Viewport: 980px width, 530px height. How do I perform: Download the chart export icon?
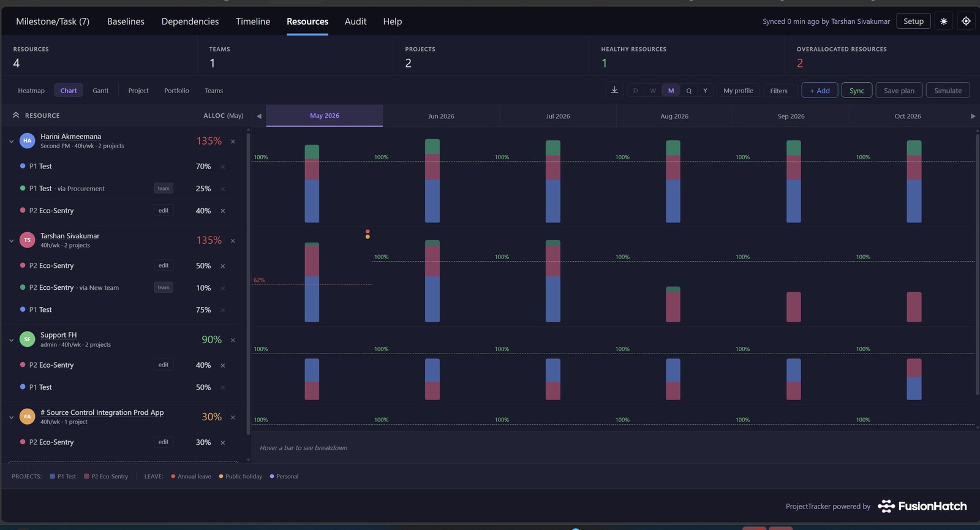614,90
